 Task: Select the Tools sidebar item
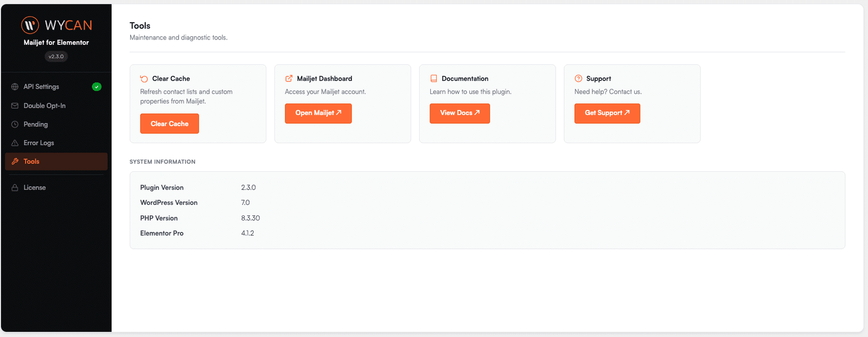pos(56,161)
